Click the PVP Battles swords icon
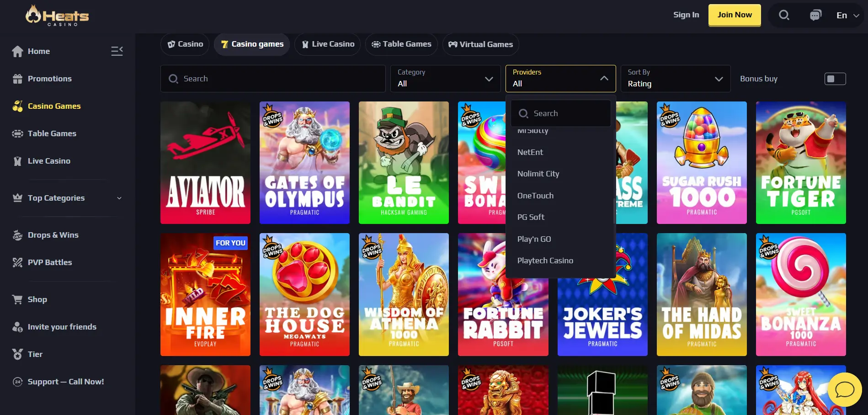 17,262
